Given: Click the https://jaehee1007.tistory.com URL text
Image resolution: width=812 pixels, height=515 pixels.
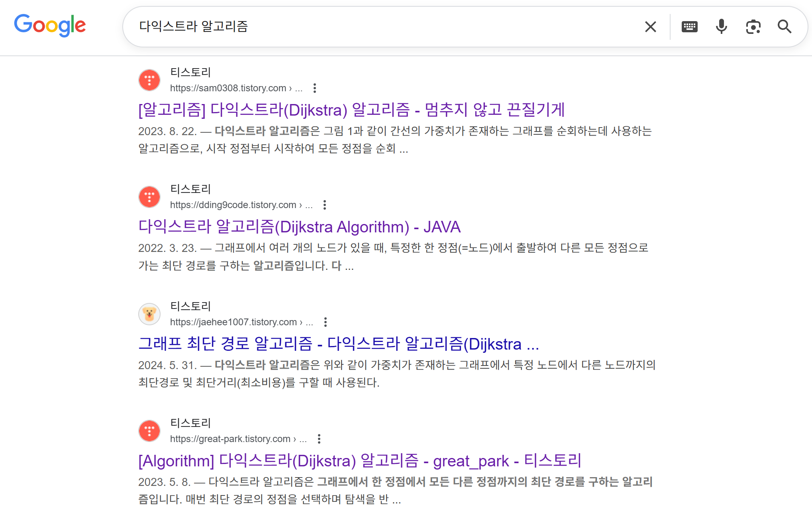Looking at the screenshot, I should (233, 322).
